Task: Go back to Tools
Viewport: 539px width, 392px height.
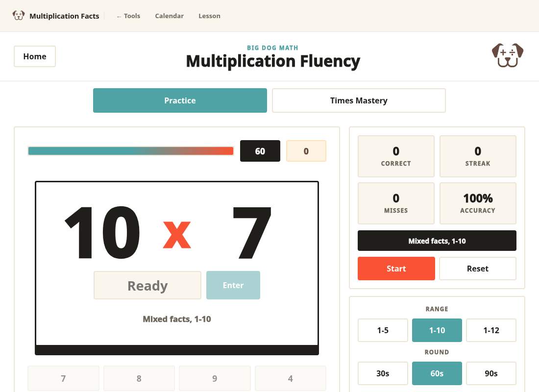Action: pos(128,16)
